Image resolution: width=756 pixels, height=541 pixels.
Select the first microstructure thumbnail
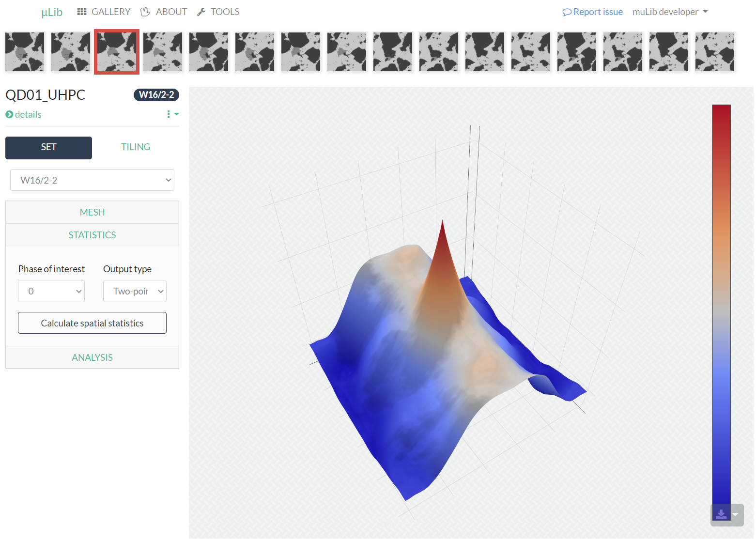[x=25, y=52]
